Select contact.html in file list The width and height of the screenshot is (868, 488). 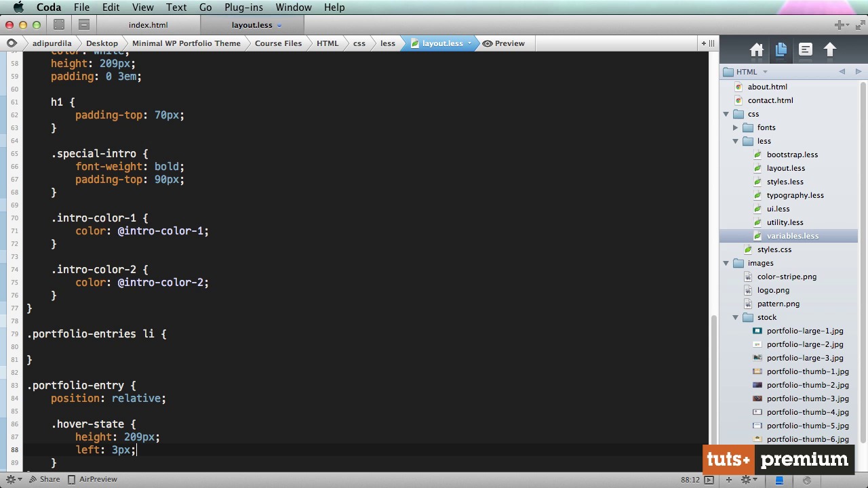click(x=770, y=100)
